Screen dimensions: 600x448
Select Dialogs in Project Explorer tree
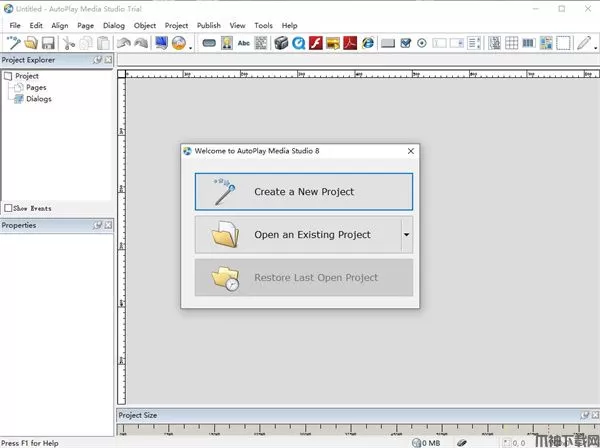[x=39, y=99]
